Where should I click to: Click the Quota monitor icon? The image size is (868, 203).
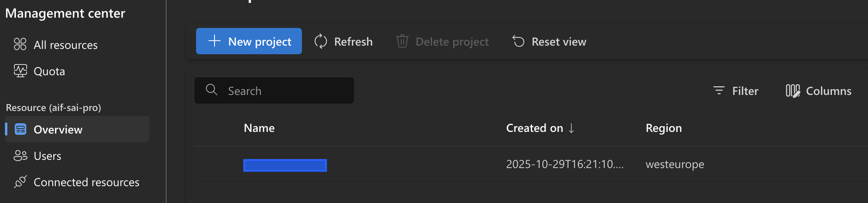20,71
